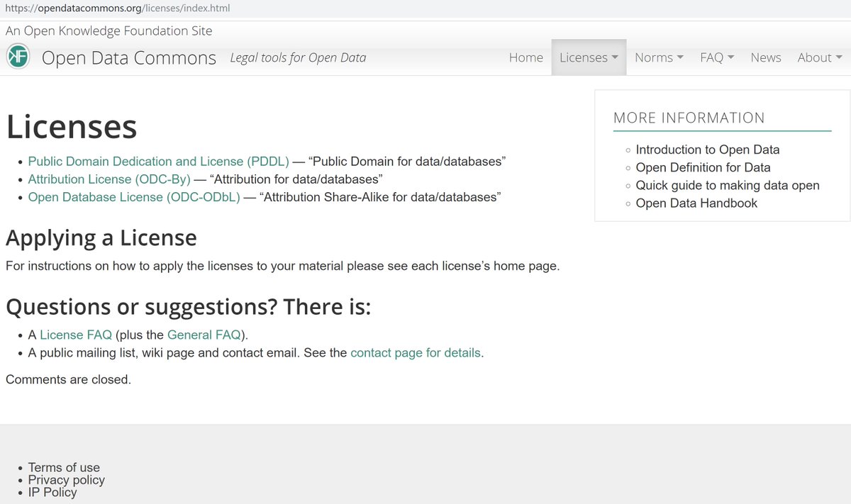Click the Legal tools for Open Data tagline
This screenshot has height=504, width=851.
[x=298, y=57]
